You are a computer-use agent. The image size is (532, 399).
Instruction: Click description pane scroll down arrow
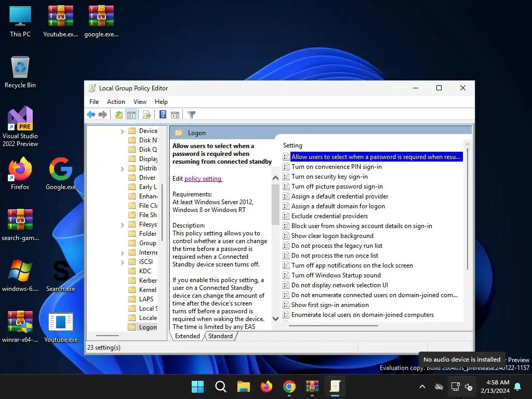click(x=275, y=318)
